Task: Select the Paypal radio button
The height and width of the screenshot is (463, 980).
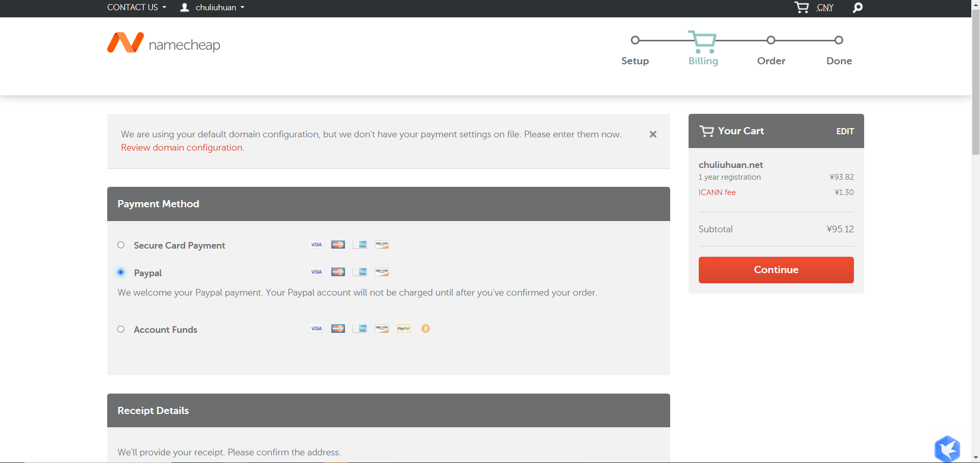Action: (x=121, y=272)
